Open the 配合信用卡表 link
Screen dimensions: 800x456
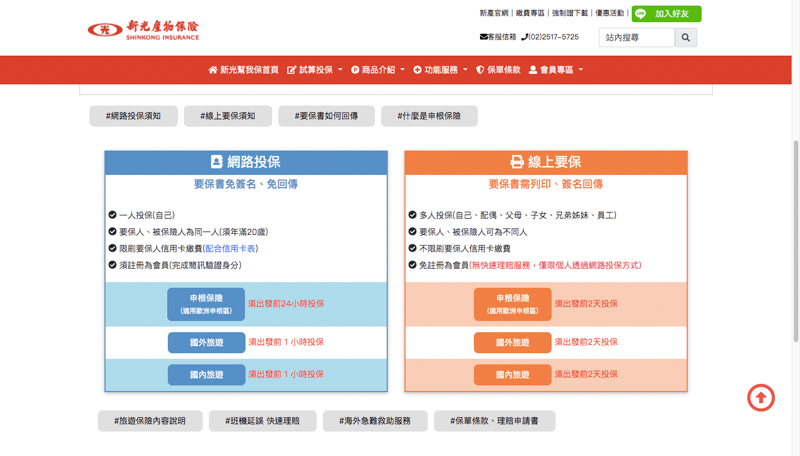pyautogui.click(x=231, y=248)
